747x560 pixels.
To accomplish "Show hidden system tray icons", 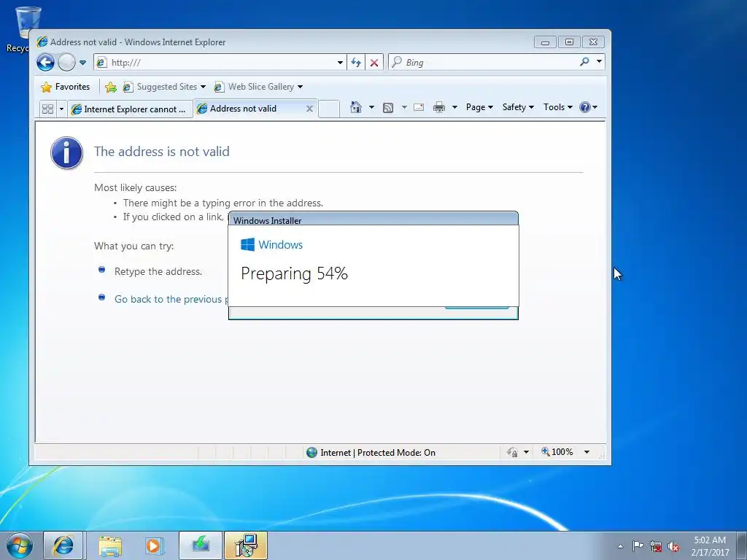I will (x=620, y=546).
